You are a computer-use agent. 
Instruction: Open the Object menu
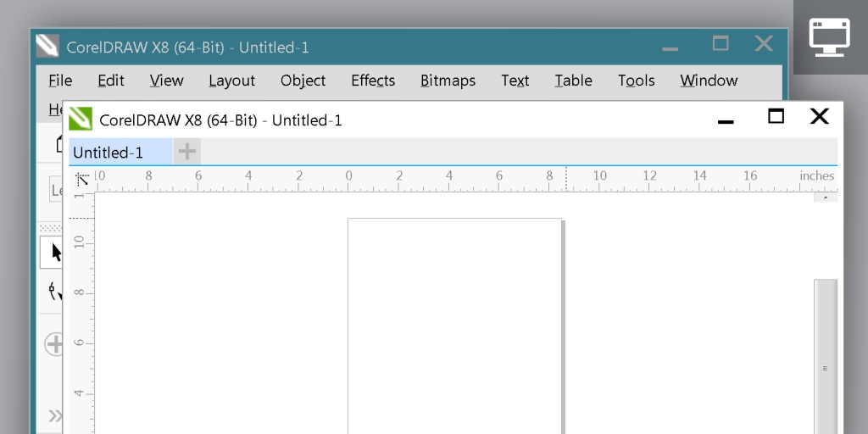pyautogui.click(x=303, y=81)
